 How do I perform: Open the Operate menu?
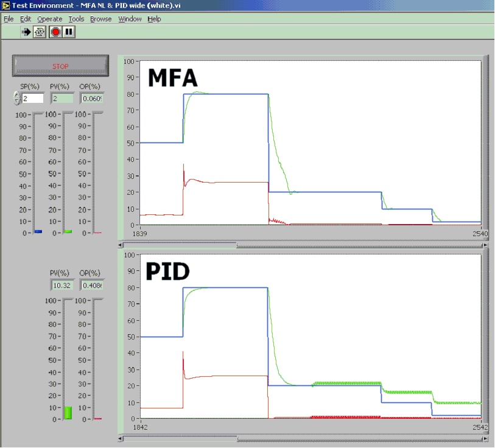(x=49, y=19)
